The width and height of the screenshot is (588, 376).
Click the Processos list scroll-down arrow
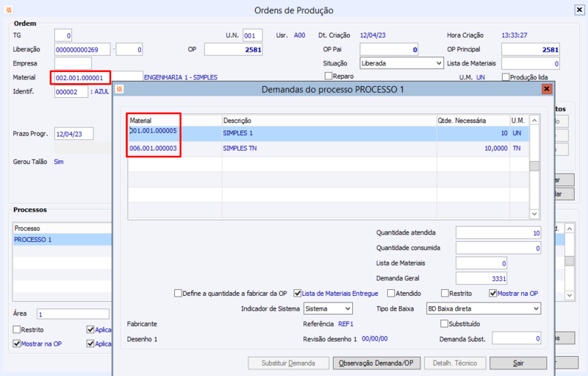click(x=570, y=295)
